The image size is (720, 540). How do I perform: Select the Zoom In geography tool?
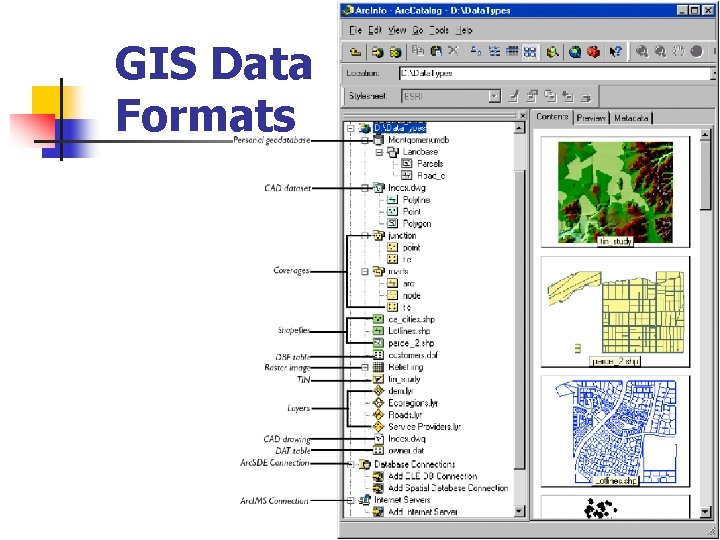coord(642,51)
